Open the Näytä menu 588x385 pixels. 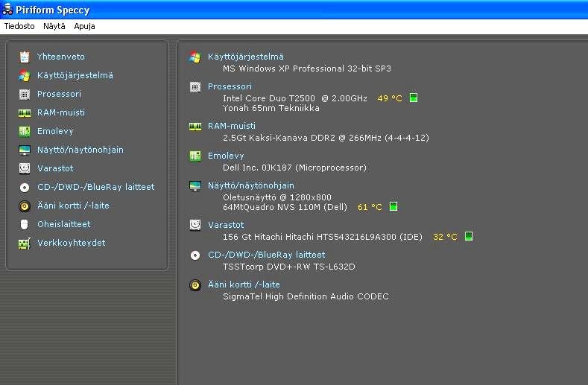pyautogui.click(x=54, y=26)
